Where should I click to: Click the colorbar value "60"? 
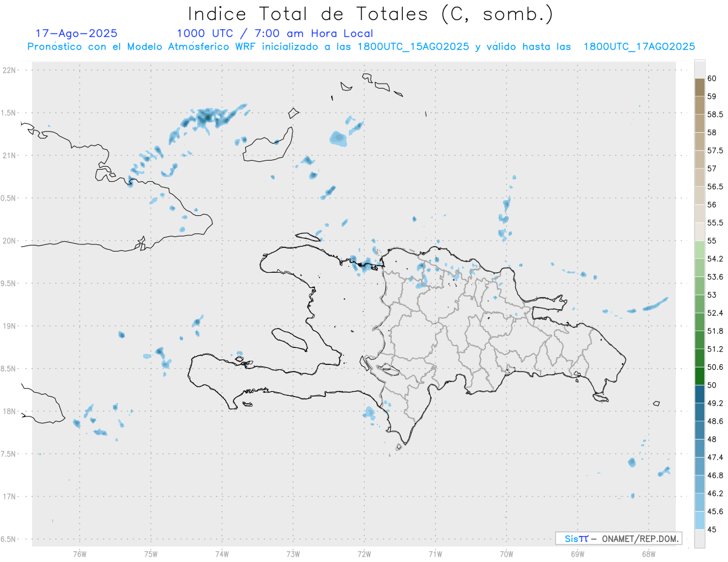click(712, 78)
